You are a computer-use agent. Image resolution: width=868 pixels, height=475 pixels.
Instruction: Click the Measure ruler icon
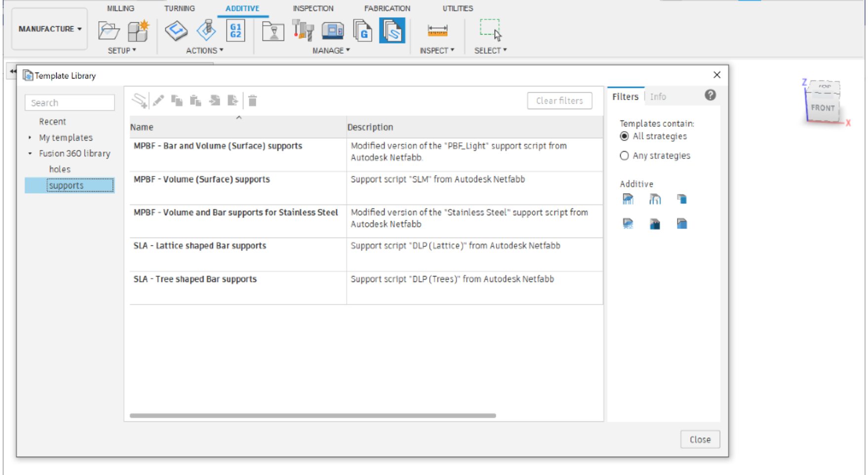(x=437, y=31)
